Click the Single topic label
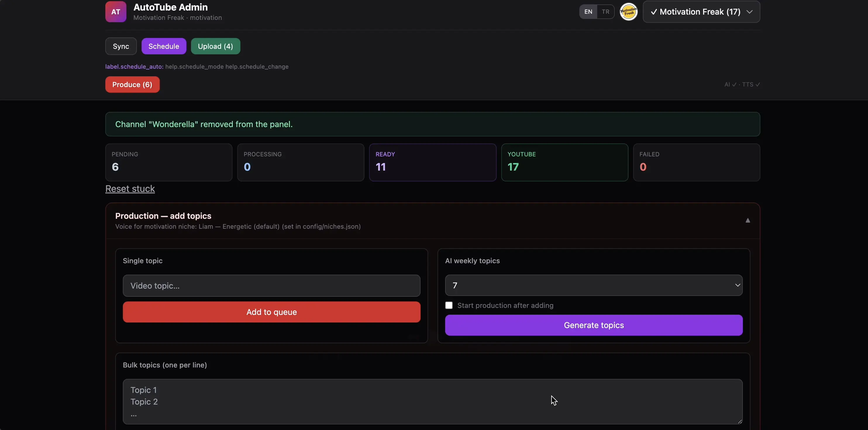This screenshot has width=868, height=430. (x=142, y=261)
